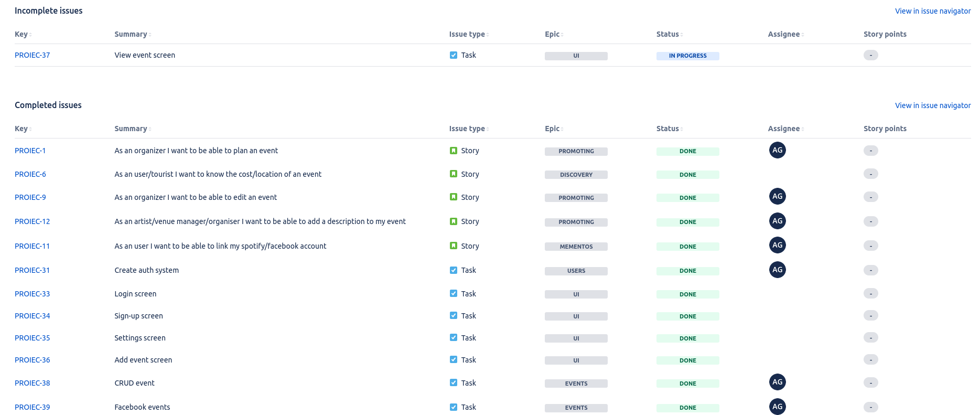Click AG assignee avatar on PROIEC-9 row

(x=777, y=196)
